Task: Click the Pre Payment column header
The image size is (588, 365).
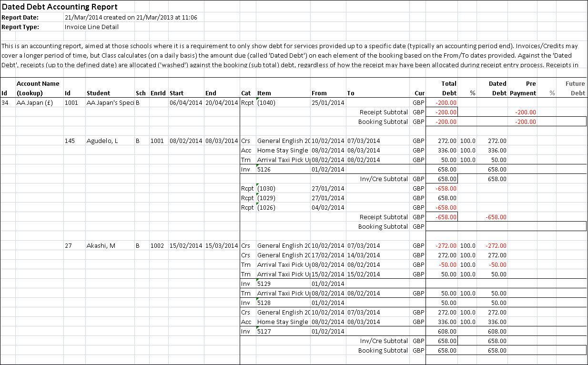Action: click(x=523, y=88)
